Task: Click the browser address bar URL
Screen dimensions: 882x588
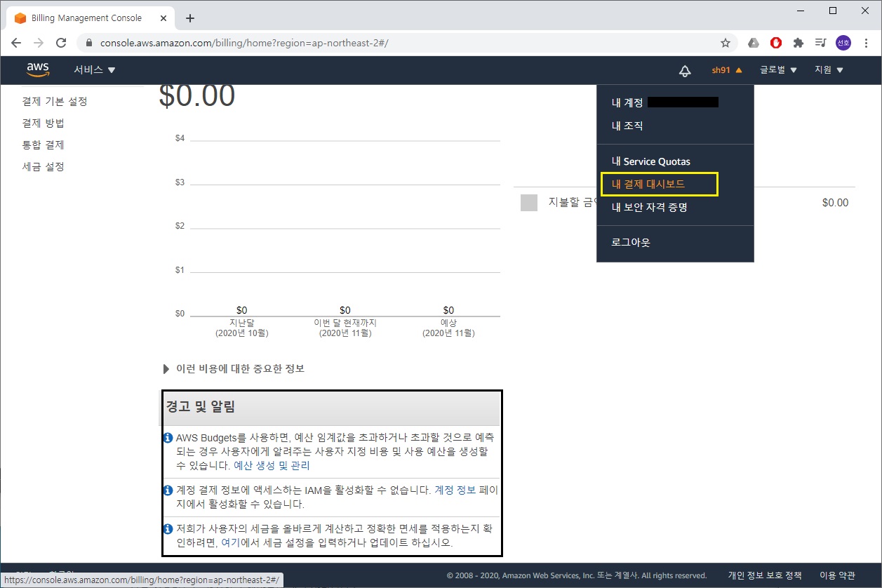Action: tap(244, 43)
